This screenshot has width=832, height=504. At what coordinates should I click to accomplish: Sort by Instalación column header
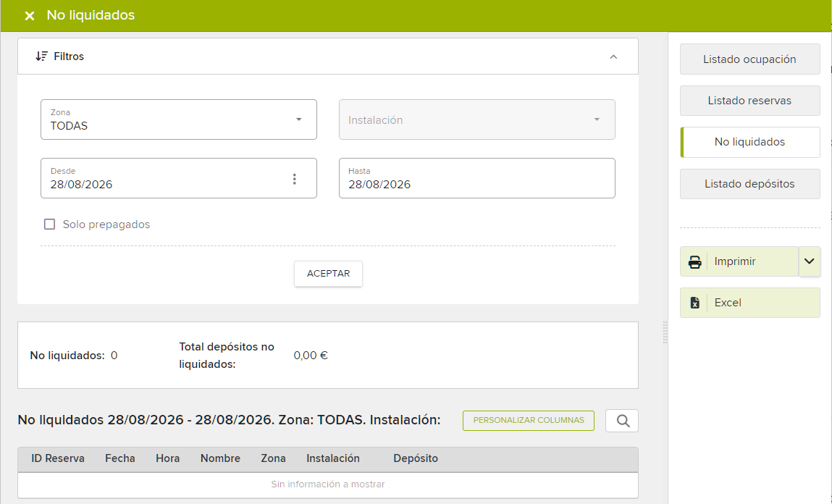point(333,458)
